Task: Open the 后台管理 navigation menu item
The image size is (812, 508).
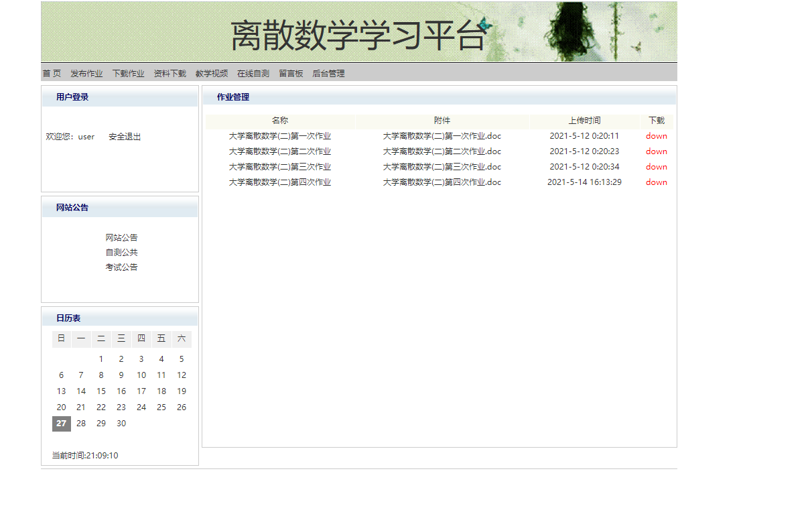Action: click(x=328, y=73)
